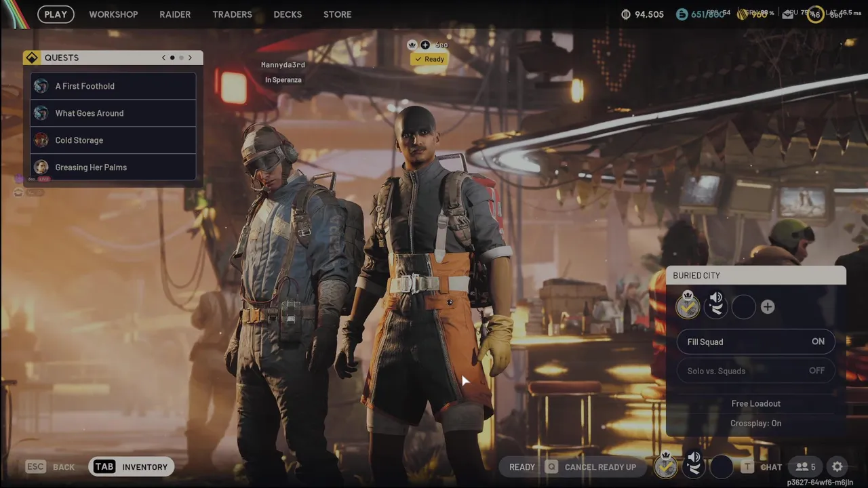
Task: Go to next quests page arrow
Action: click(x=190, y=58)
